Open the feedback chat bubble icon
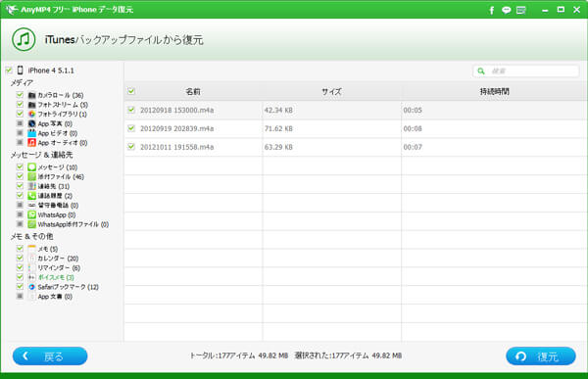The width and height of the screenshot is (588, 379). point(507,10)
